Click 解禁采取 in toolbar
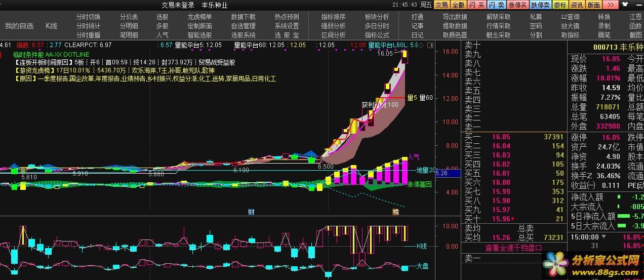 [498, 17]
